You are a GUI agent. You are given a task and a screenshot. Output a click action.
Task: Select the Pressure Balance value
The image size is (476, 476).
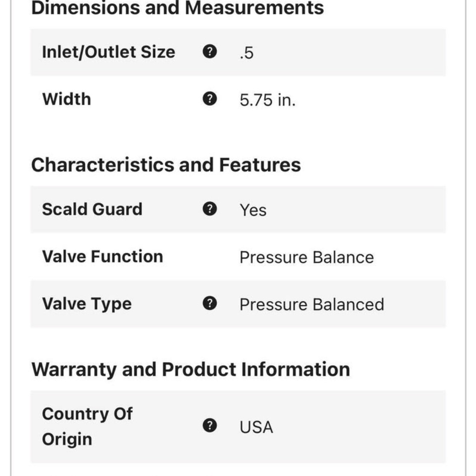[x=307, y=258]
